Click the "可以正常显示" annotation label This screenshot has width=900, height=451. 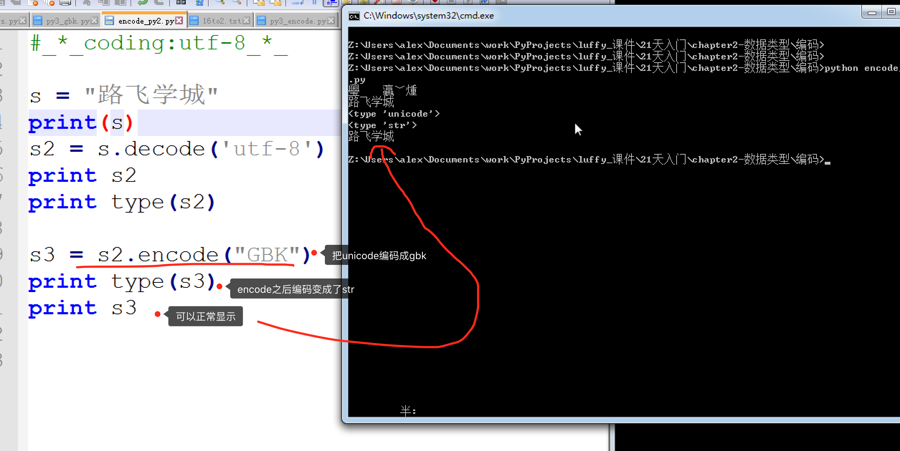pyautogui.click(x=205, y=316)
